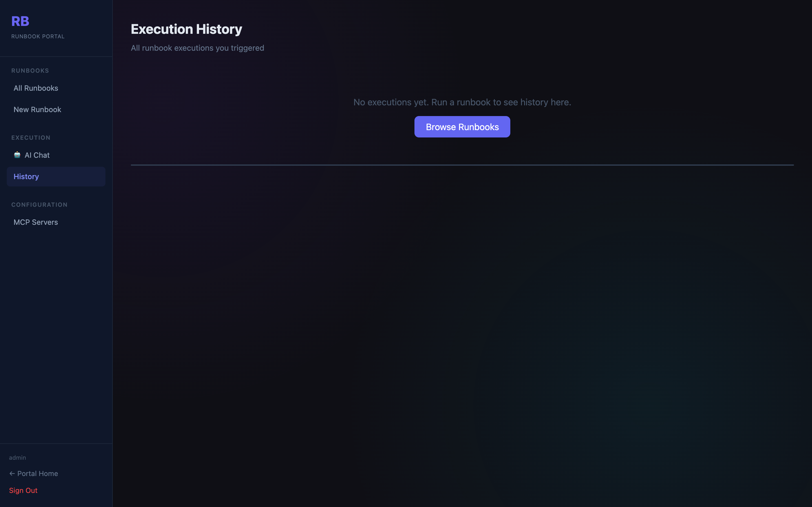
Task: Click the Browse Runbooks button
Action: (462, 126)
